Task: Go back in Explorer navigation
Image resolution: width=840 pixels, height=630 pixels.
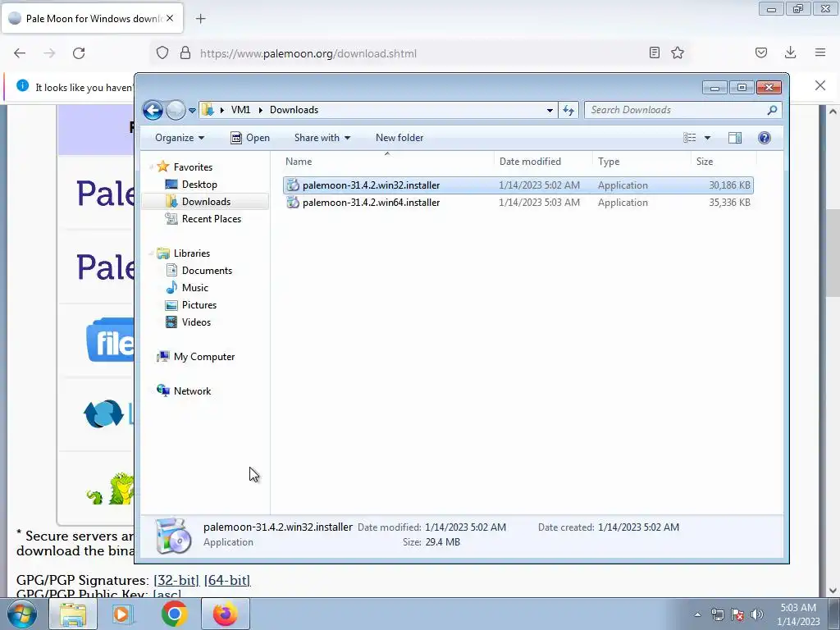Action: click(153, 111)
